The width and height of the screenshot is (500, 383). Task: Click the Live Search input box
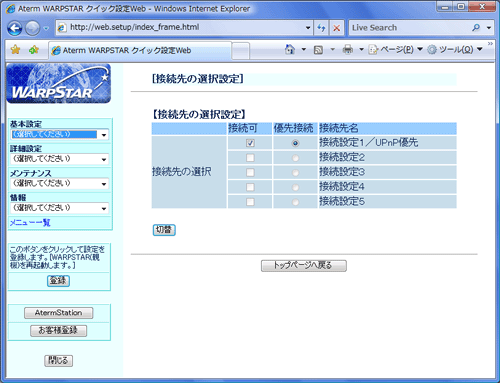point(409,28)
